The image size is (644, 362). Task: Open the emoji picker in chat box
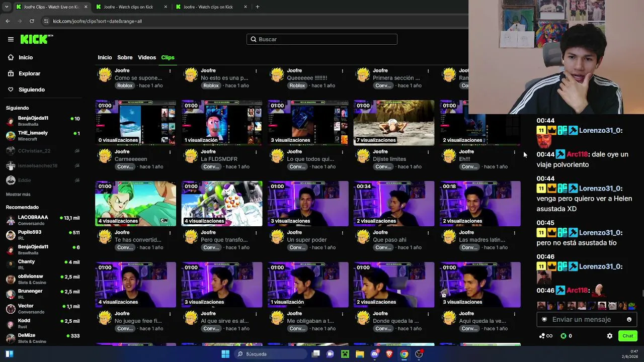[629, 319]
